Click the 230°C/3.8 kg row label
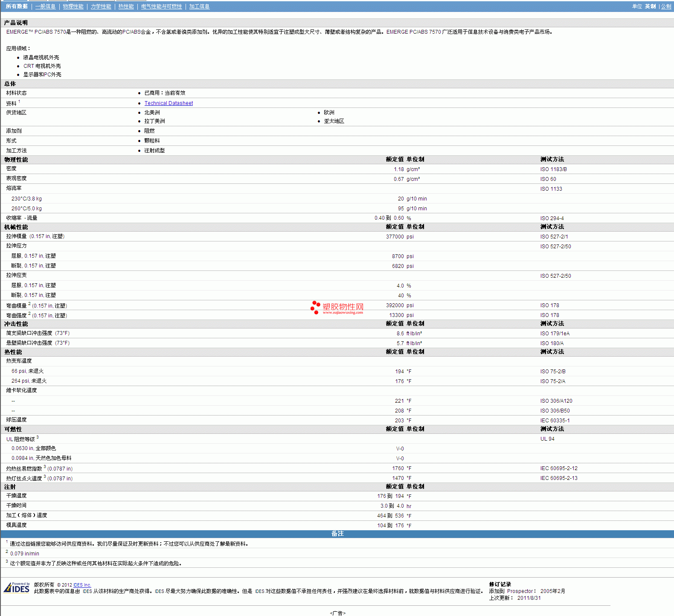 [26, 199]
